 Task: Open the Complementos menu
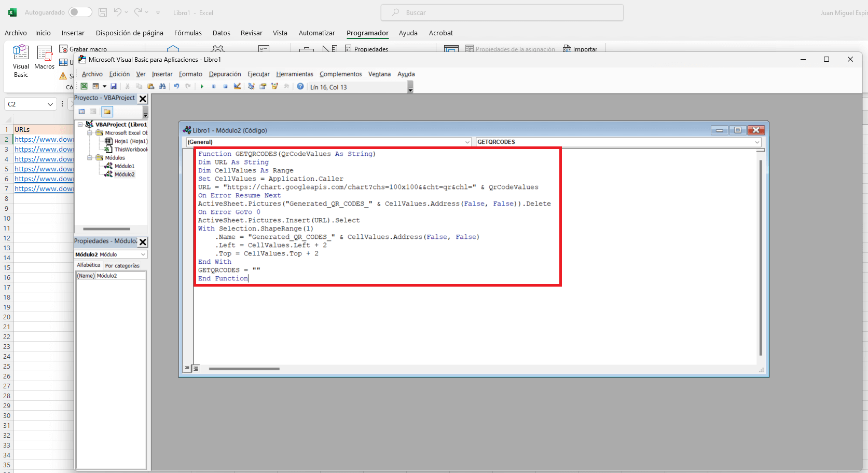[341, 74]
